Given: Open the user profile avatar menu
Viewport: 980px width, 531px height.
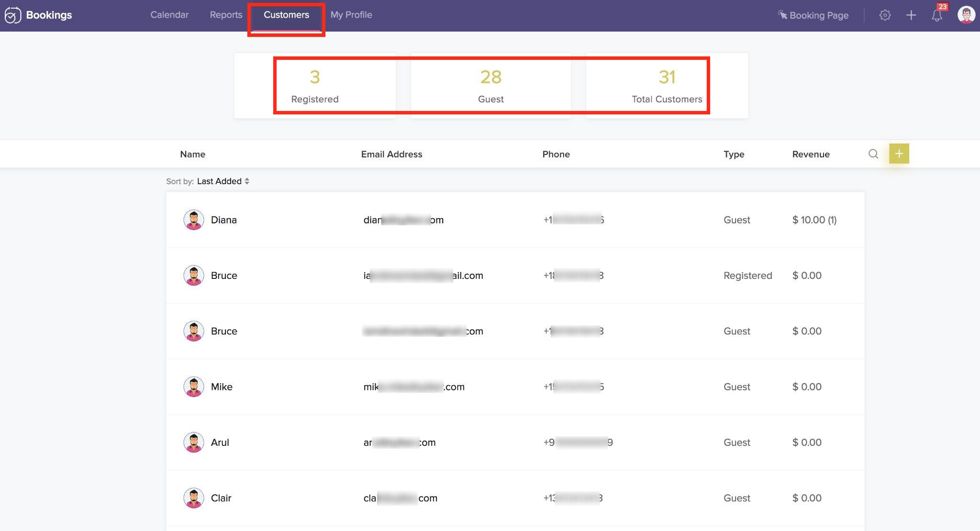Looking at the screenshot, I should point(966,15).
